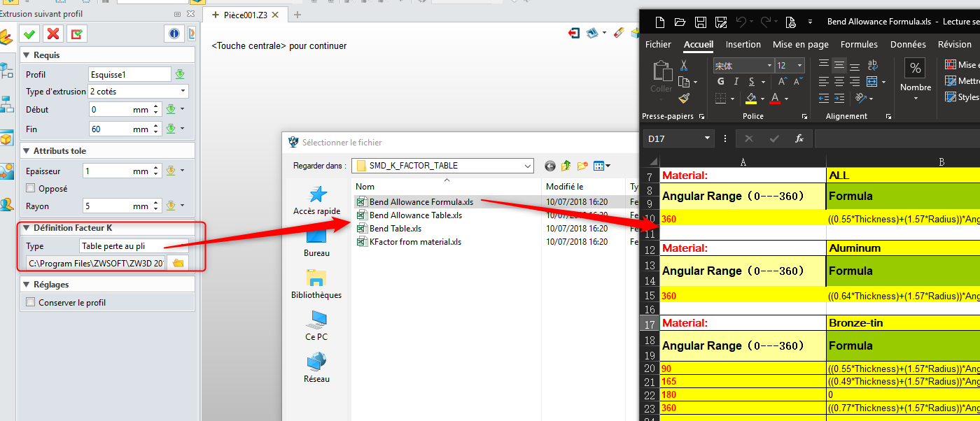Switch to the Données ribbon tab
The width and height of the screenshot is (980, 421).
pos(908,44)
